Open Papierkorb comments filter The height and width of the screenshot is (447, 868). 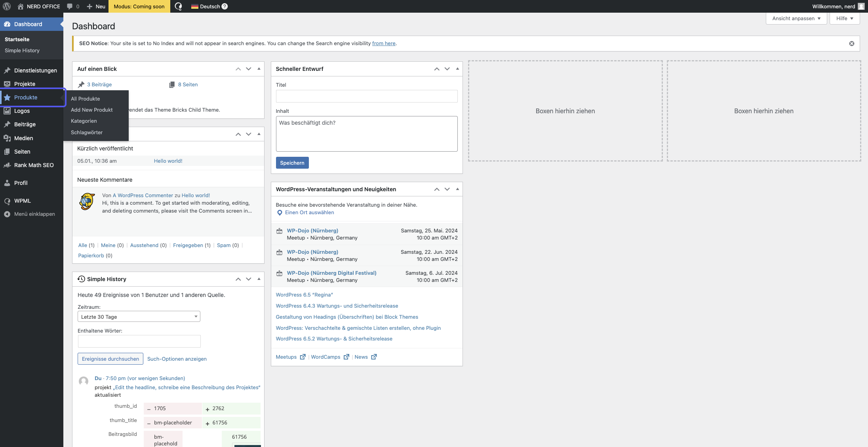pos(91,255)
